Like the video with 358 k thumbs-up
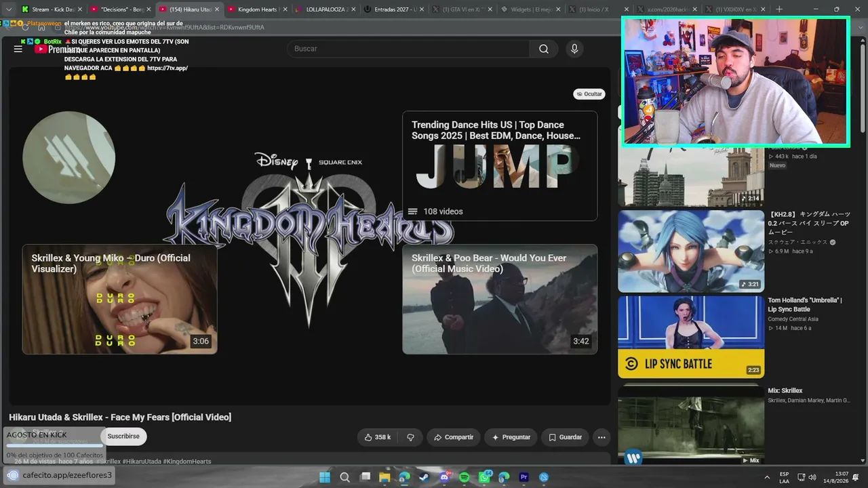Screen dimensions: 868x488 tap(378, 437)
